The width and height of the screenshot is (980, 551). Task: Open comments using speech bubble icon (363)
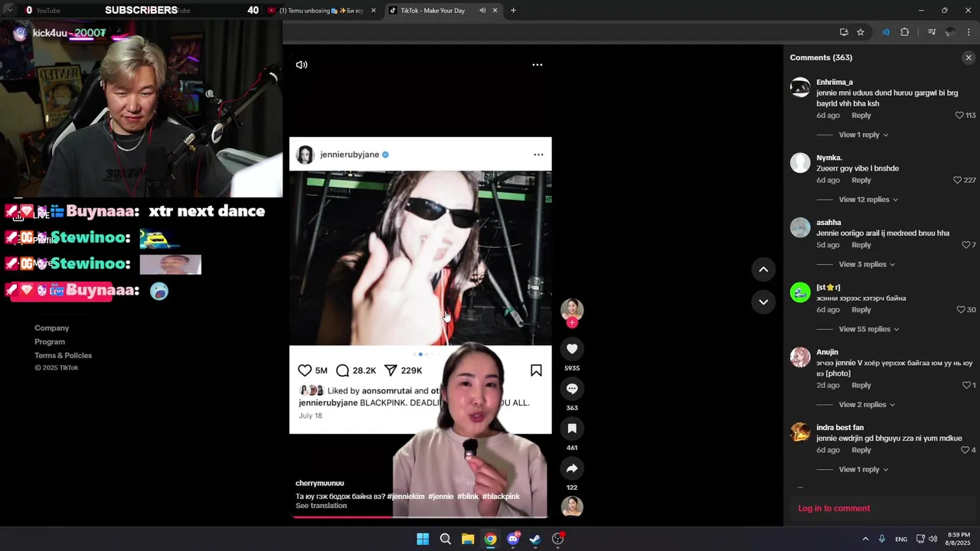[572, 389]
